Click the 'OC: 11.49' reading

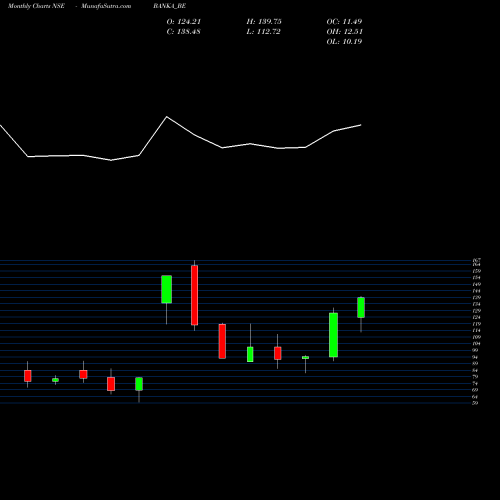(x=344, y=22)
